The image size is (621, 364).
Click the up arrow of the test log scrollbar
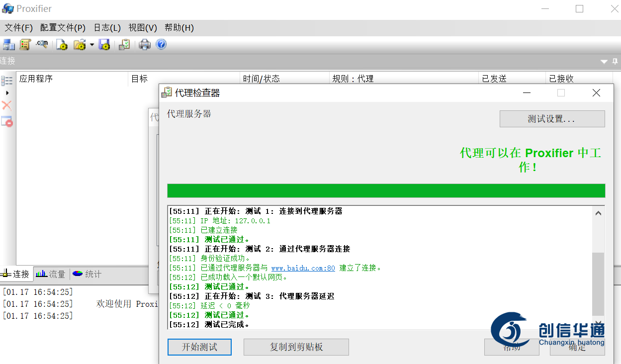pyautogui.click(x=599, y=213)
